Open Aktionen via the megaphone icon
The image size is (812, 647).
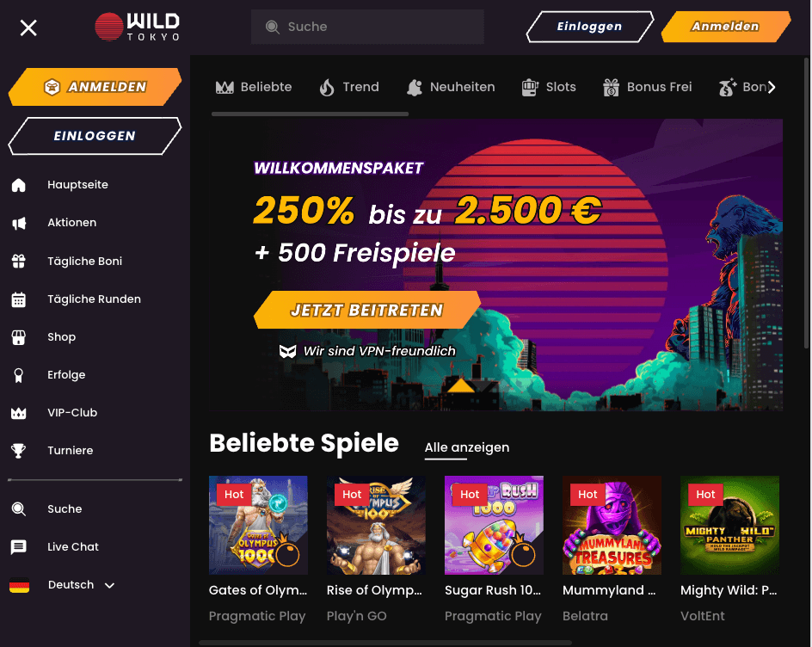tap(19, 223)
